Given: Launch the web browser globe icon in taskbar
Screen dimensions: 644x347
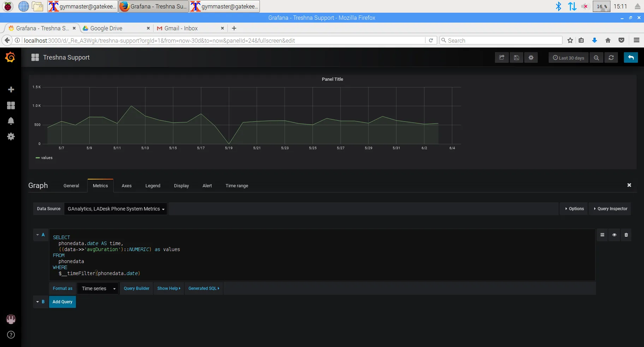Looking at the screenshot, I should pos(23,6).
